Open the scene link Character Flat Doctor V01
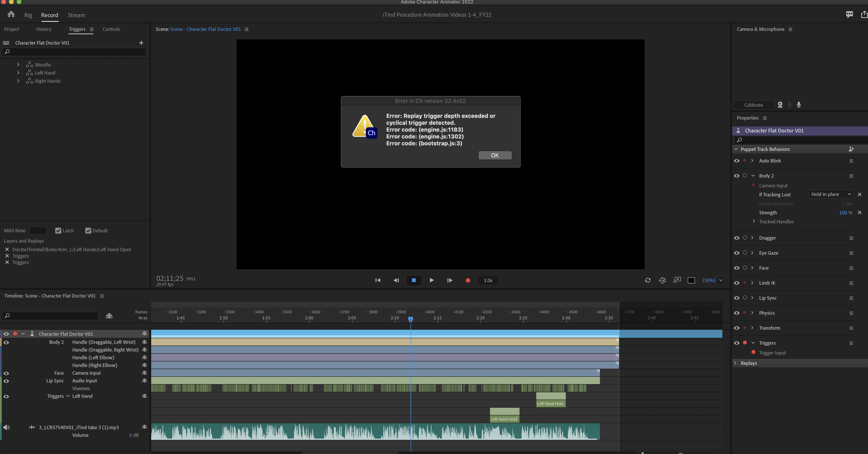Image resolution: width=868 pixels, height=454 pixels. (x=205, y=29)
